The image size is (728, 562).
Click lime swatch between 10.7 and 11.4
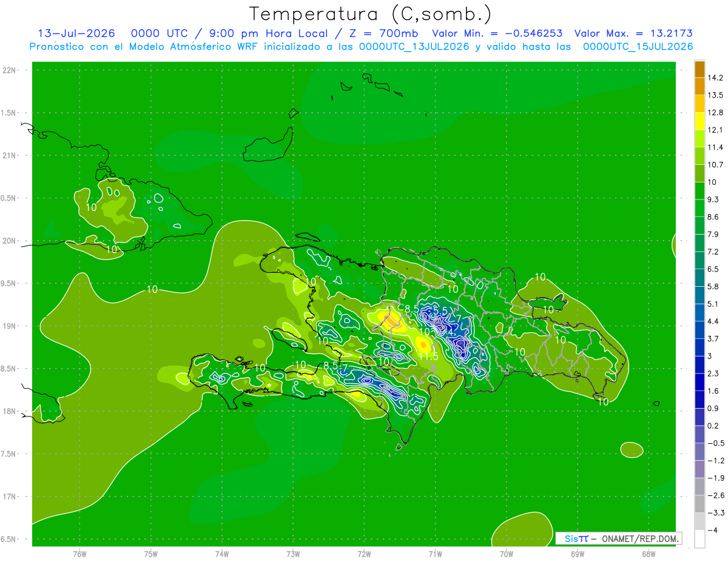(699, 156)
